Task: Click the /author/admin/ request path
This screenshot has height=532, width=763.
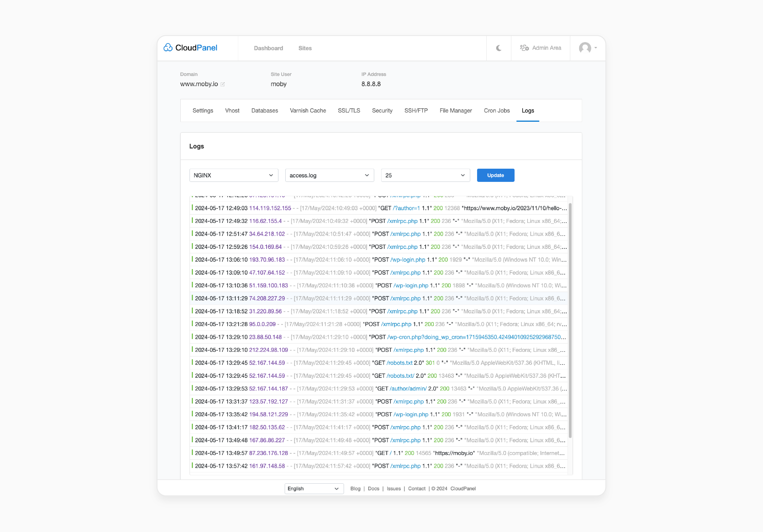Action: coord(408,389)
